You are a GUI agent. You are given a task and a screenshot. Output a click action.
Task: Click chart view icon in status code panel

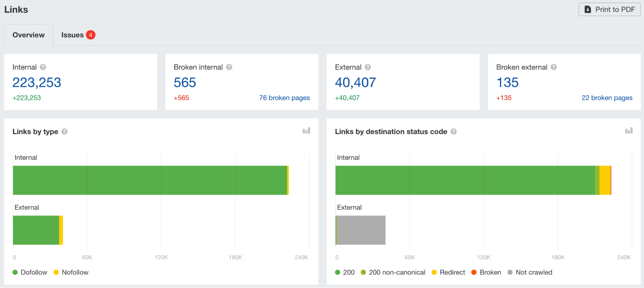(629, 131)
